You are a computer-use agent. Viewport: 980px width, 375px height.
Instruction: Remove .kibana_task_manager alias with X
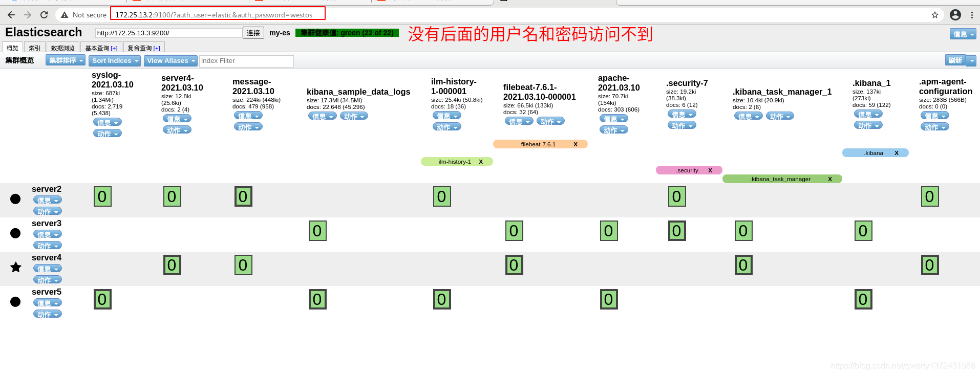[x=830, y=179]
